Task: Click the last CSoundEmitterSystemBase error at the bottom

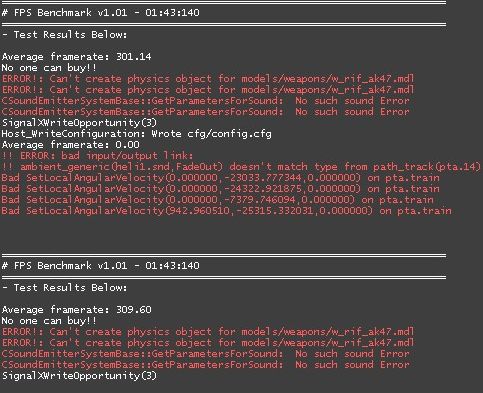Action: [x=206, y=365]
